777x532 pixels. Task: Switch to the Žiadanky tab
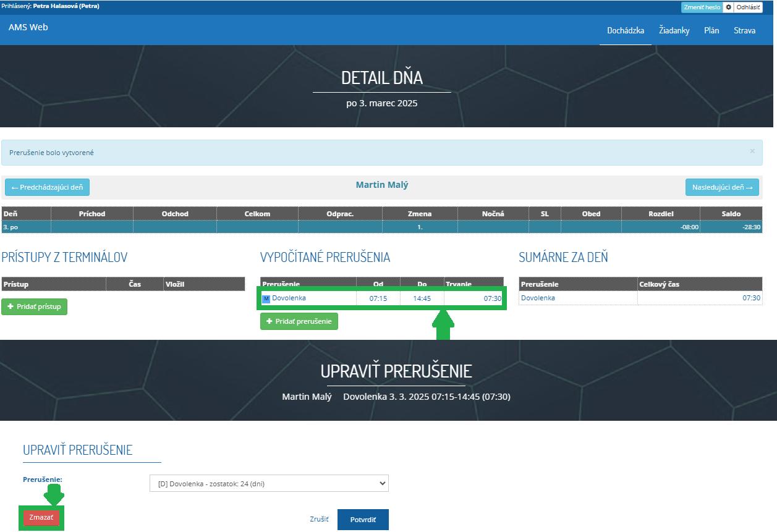coord(674,30)
